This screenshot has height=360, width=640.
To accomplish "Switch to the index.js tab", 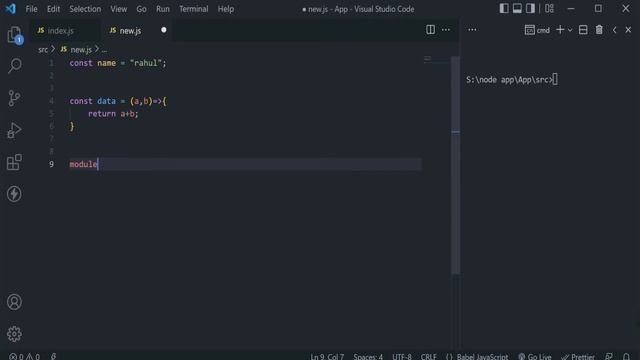I will (x=65, y=31).
